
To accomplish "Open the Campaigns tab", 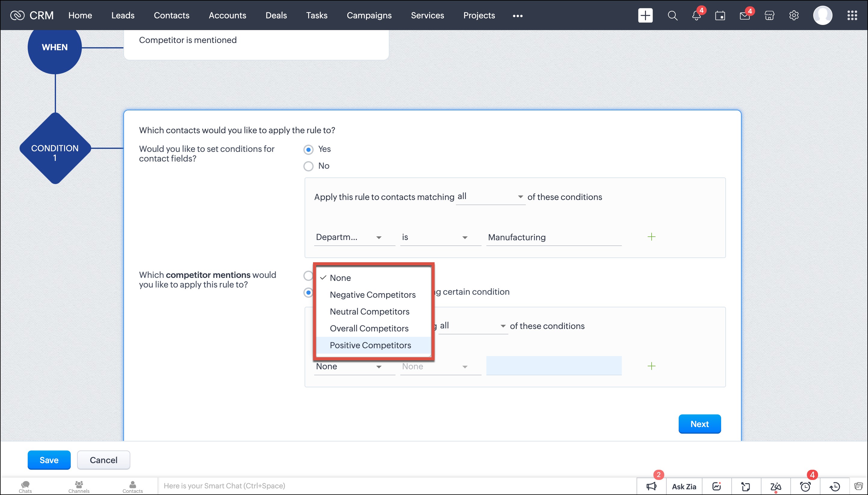I will 369,15.
